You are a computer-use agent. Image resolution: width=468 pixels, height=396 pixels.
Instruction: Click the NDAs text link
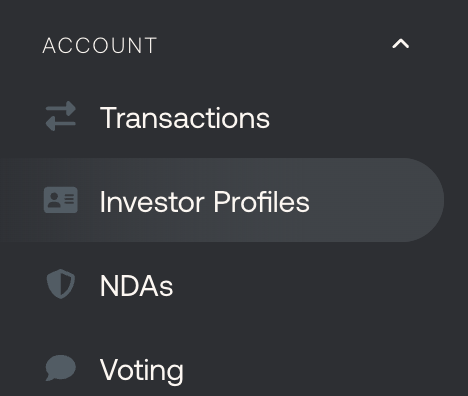coord(137,286)
